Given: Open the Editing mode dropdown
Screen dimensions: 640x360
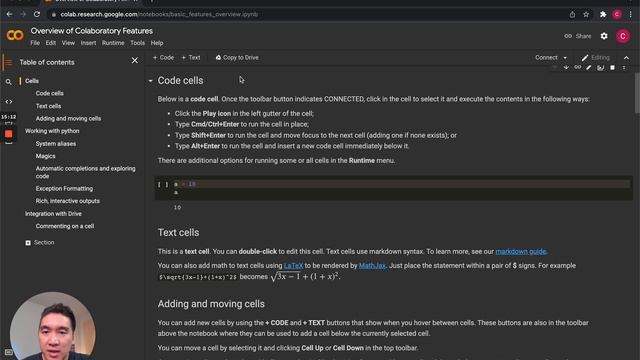Looking at the screenshot, I should [596, 58].
